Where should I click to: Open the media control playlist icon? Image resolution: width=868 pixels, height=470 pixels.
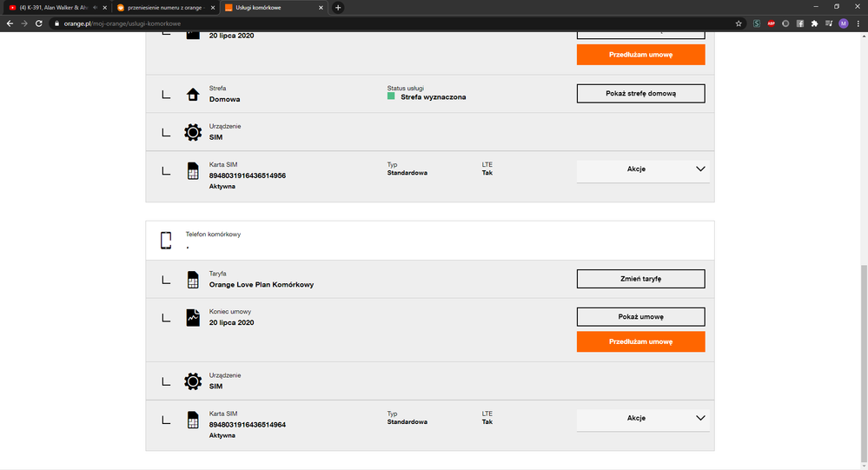828,23
